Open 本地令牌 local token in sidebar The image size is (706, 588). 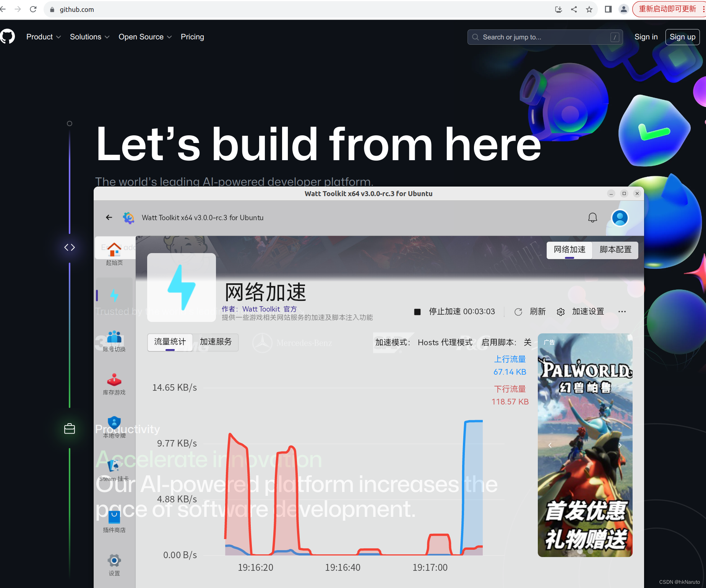(x=114, y=423)
